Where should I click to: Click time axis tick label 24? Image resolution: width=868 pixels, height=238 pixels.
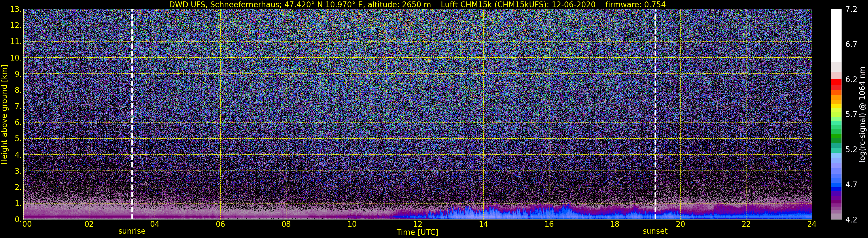812,224
